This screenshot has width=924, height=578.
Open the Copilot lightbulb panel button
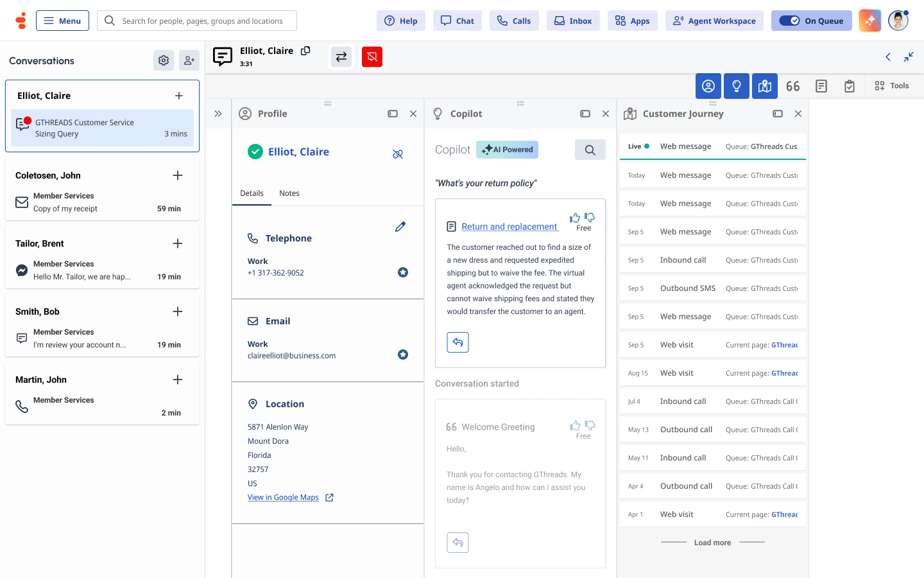pos(737,86)
